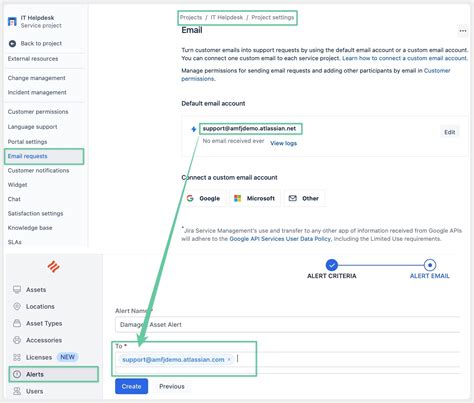Select the Alert Email step indicator
The width and height of the screenshot is (474, 403).
tap(430, 265)
